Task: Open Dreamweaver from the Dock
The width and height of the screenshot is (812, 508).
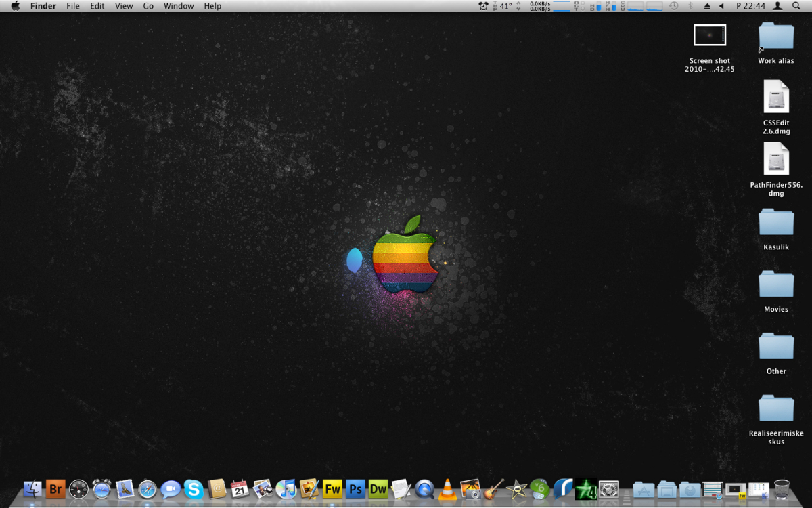Action: 378,488
